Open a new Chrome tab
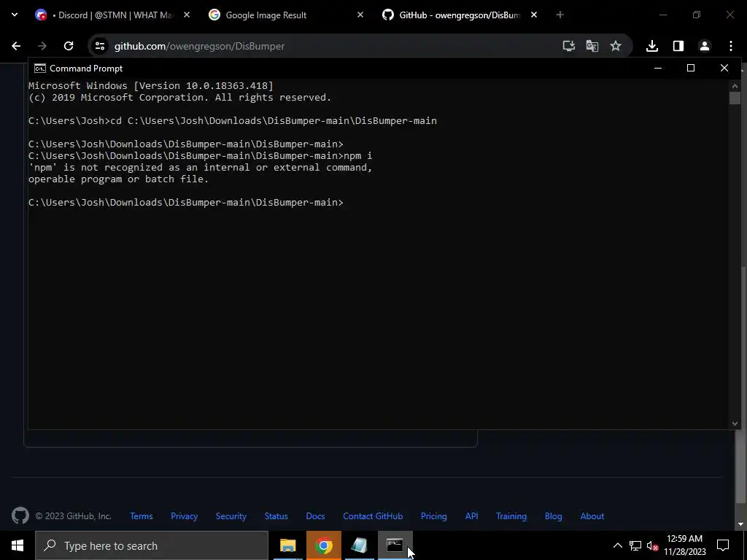The image size is (747, 560). 560,15
